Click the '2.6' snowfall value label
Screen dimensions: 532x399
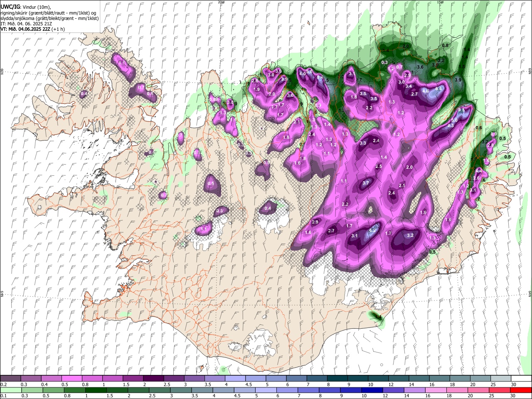pos(476,178)
